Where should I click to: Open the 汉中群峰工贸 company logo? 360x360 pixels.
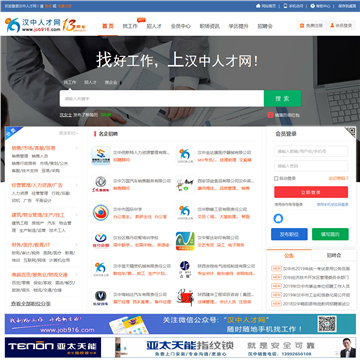click(x=185, y=213)
